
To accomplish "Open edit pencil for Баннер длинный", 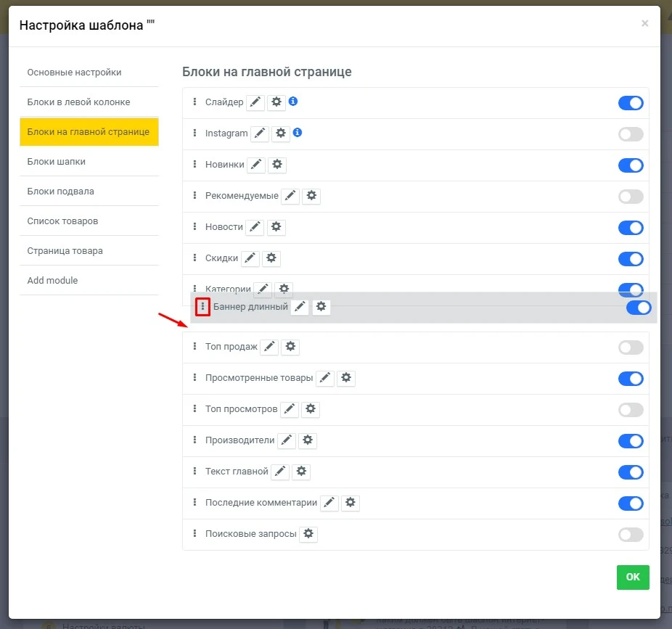I will pos(300,307).
